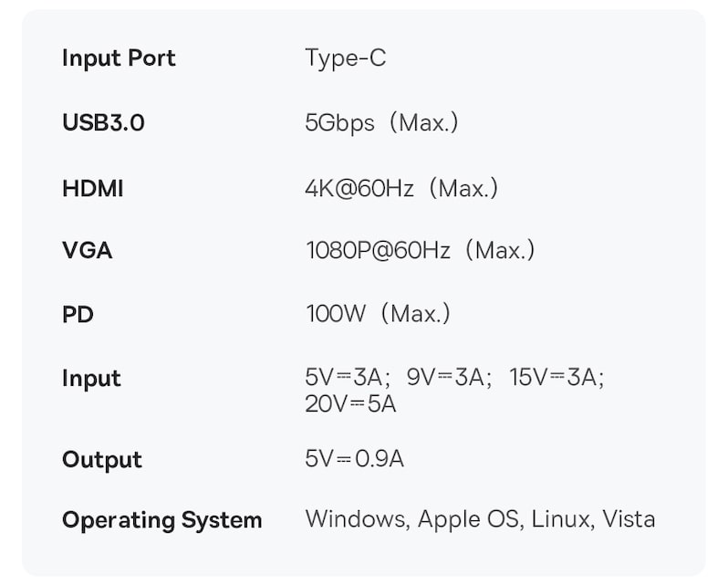728x585 pixels.
Task: Select the 5V 3A input rating
Action: coord(347,377)
